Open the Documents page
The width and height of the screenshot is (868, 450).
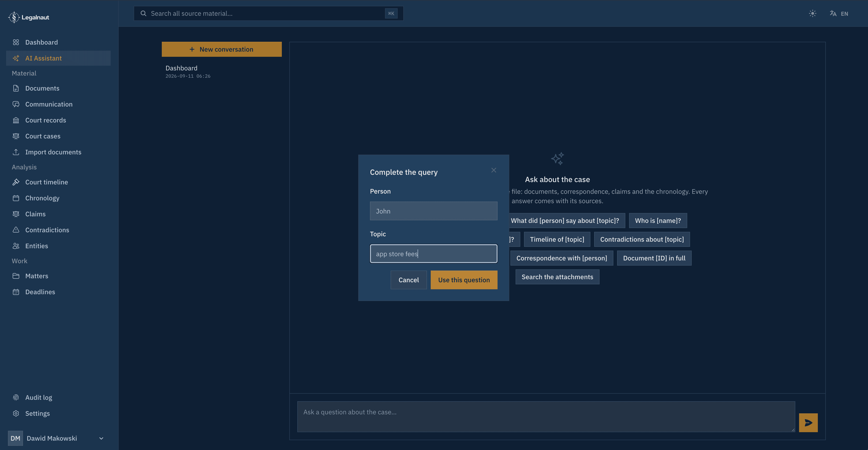[58, 88]
